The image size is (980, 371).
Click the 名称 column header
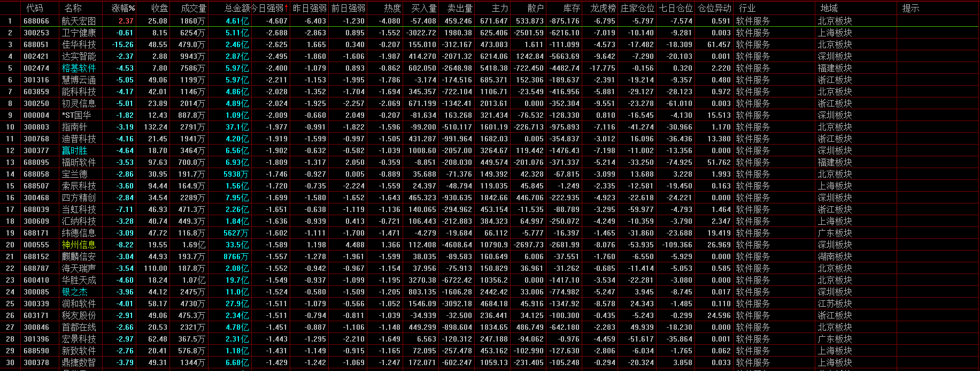(x=73, y=8)
